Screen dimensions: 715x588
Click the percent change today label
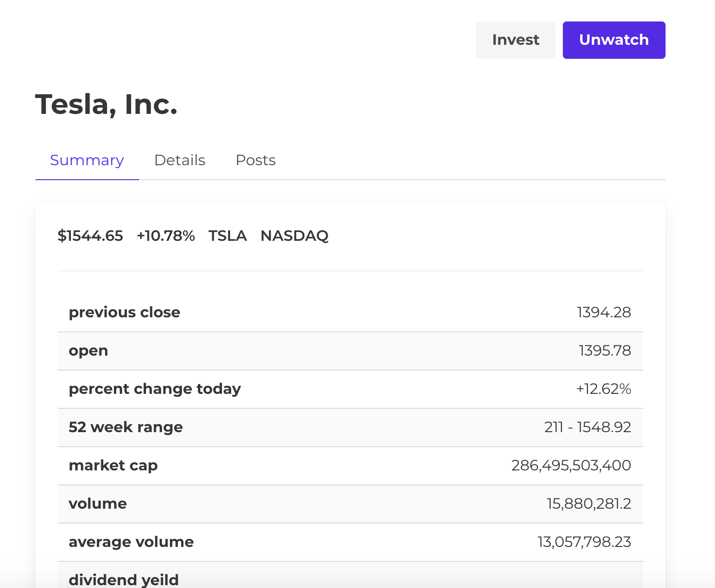pyautogui.click(x=154, y=389)
